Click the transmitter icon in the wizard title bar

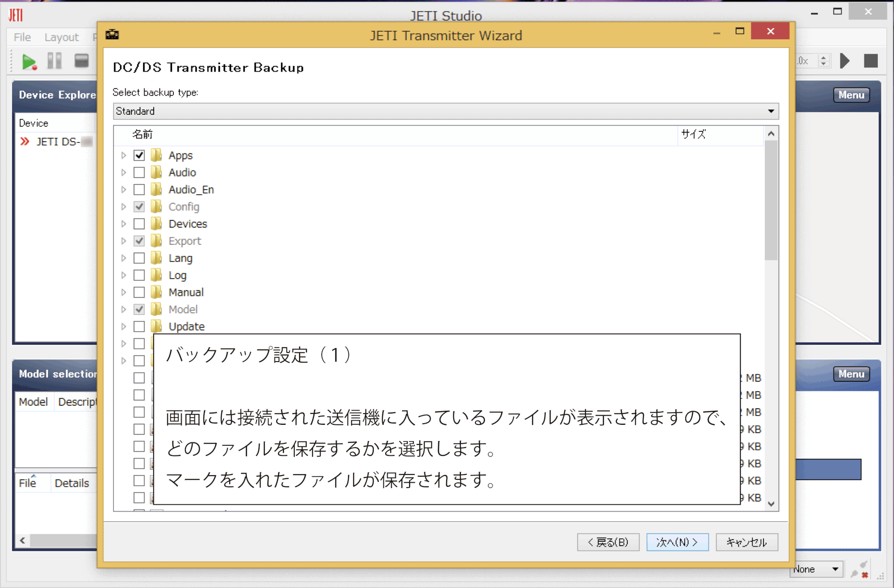pos(112,34)
